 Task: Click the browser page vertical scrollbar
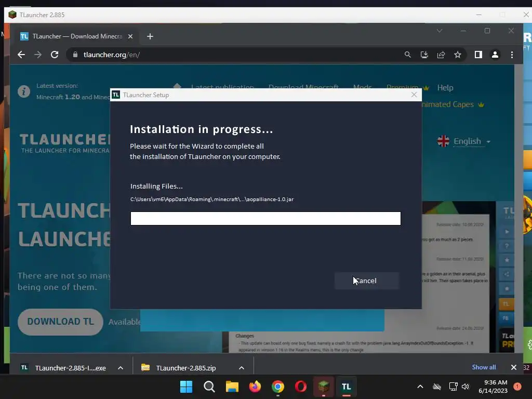click(x=518, y=209)
